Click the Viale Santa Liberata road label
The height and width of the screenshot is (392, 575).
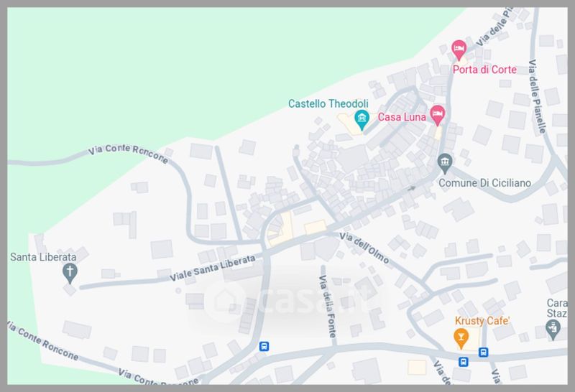[212, 268]
